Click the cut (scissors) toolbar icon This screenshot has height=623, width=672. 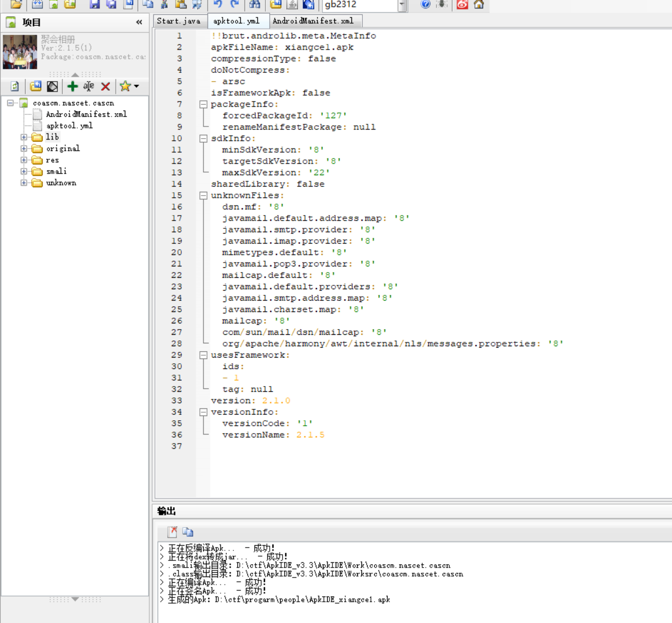(164, 4)
